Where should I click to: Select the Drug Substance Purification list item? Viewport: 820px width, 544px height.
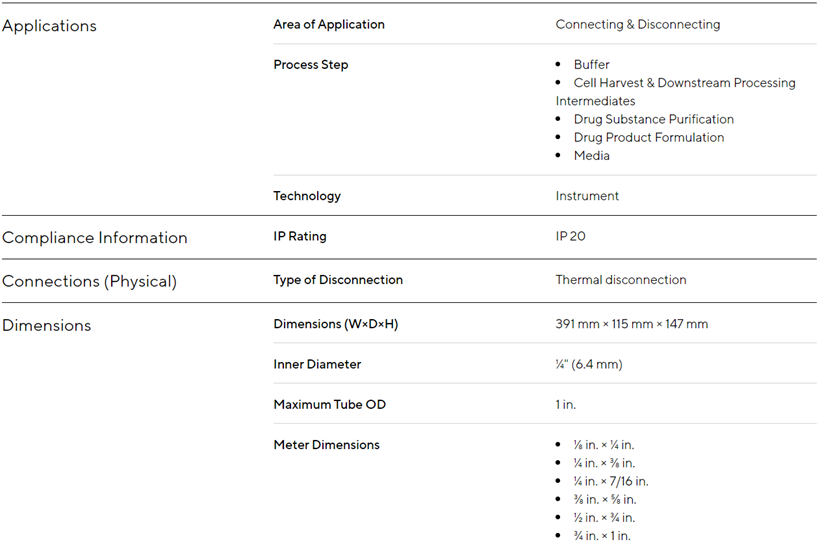pos(653,119)
